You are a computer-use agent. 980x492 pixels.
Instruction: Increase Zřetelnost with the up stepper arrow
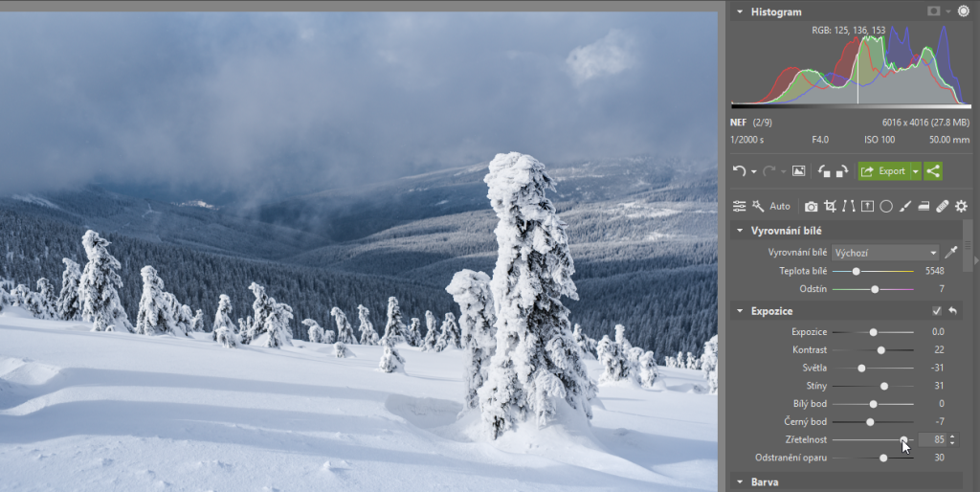(952, 436)
